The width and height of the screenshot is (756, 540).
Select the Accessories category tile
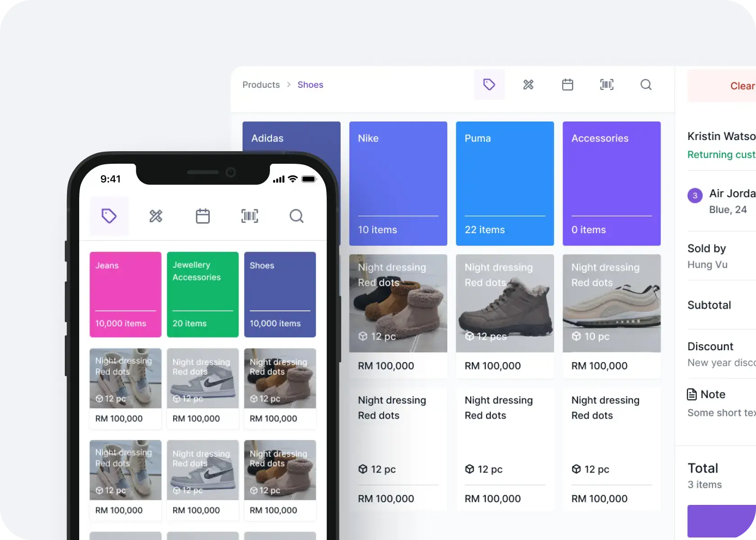611,183
